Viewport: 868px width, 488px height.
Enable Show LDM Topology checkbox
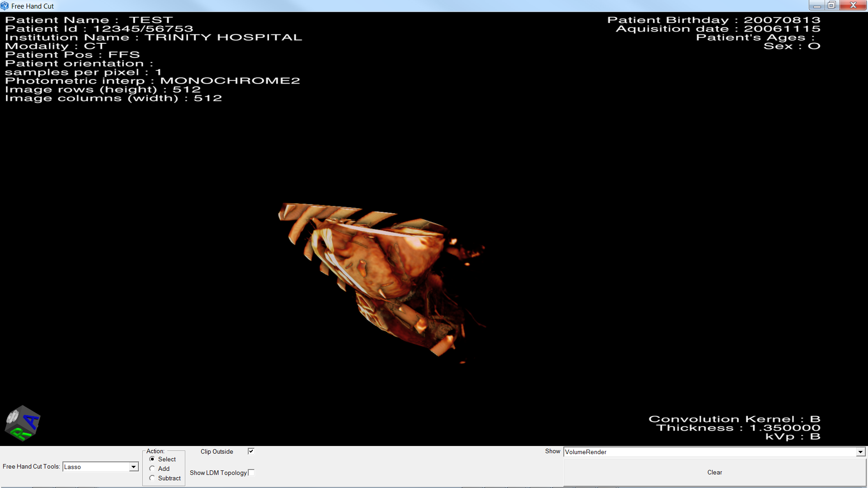click(x=251, y=473)
